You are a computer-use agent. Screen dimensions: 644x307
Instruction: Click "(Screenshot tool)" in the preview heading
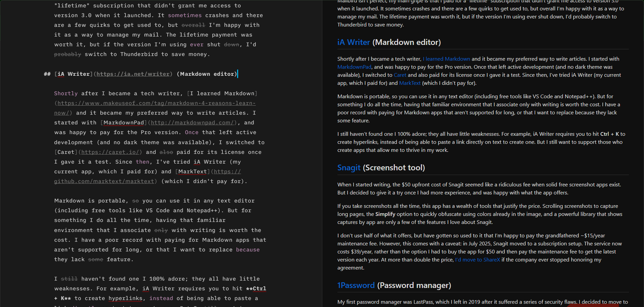394,168
